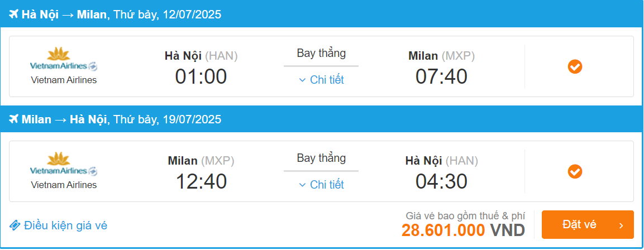
Task: Click the ticket icon beside Điều kiện giá vé
Action: point(15,225)
